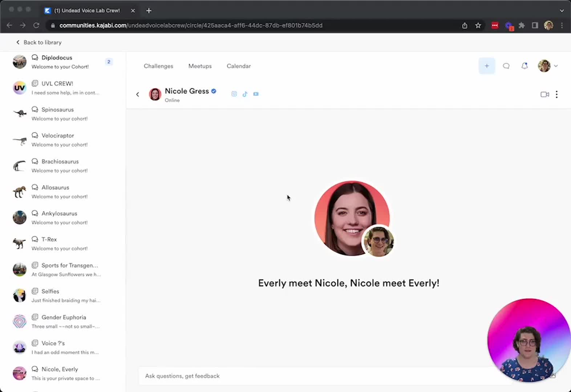This screenshot has width=571, height=392.
Task: Click Back to library link
Action: point(39,42)
